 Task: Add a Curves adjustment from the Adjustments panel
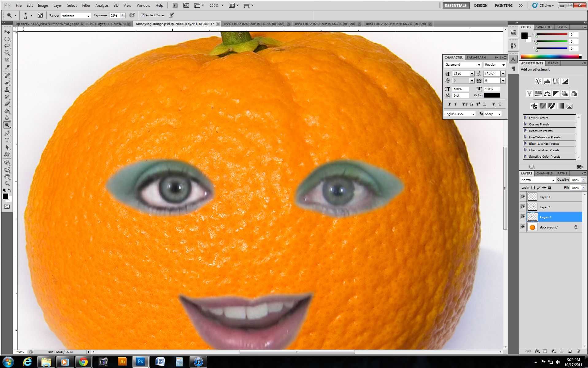pyautogui.click(x=556, y=81)
